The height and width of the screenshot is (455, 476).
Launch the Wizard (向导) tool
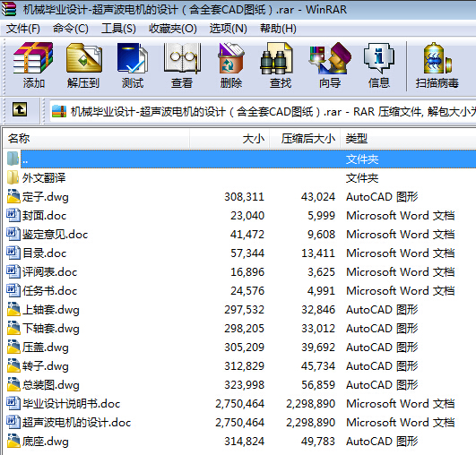(330, 58)
